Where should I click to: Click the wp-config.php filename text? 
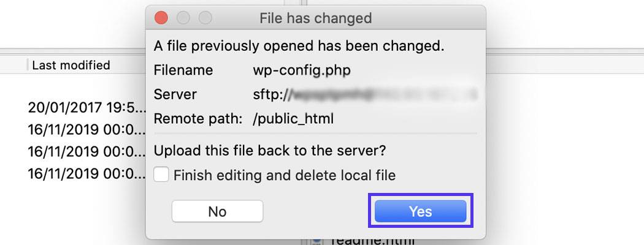[302, 70]
